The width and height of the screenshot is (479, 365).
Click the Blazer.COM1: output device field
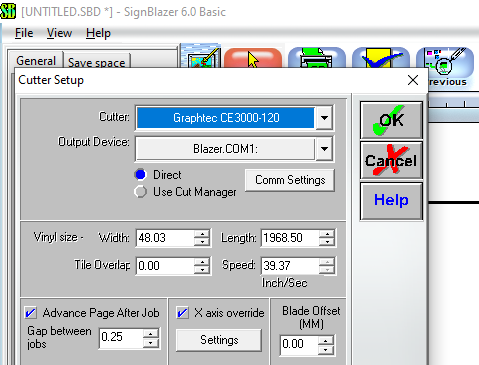point(226,149)
